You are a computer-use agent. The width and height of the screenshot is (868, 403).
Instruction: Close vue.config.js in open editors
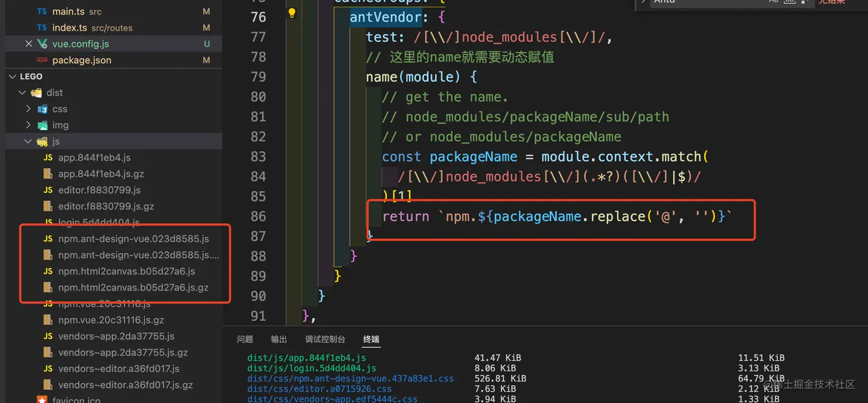pos(29,44)
